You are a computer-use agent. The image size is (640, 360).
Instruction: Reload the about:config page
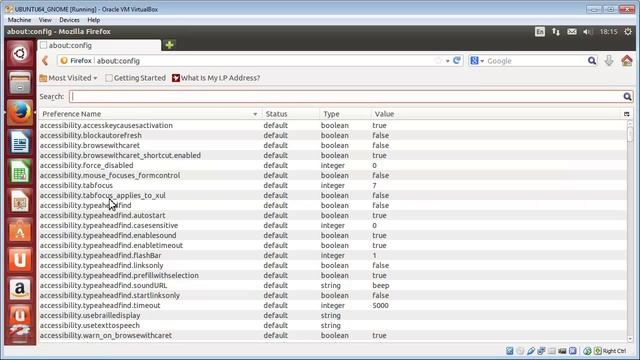coord(457,60)
